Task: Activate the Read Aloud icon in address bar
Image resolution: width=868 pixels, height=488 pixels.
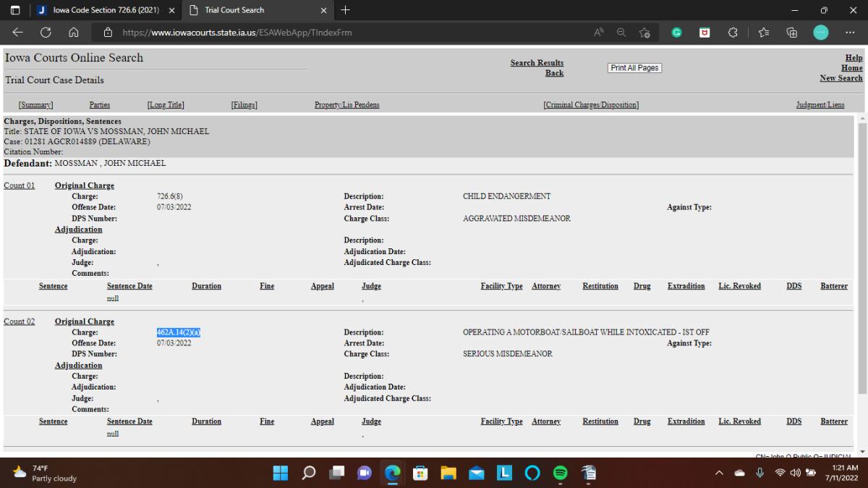Action: [599, 33]
